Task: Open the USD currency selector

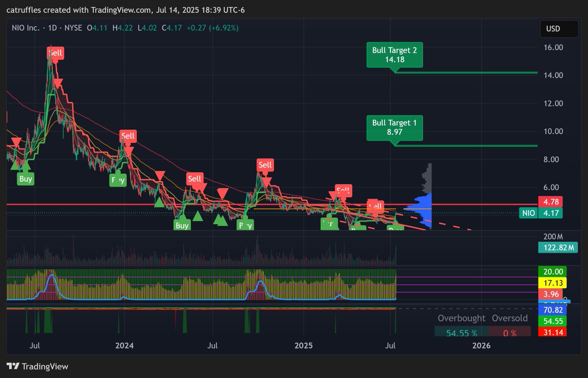Action: click(x=560, y=29)
